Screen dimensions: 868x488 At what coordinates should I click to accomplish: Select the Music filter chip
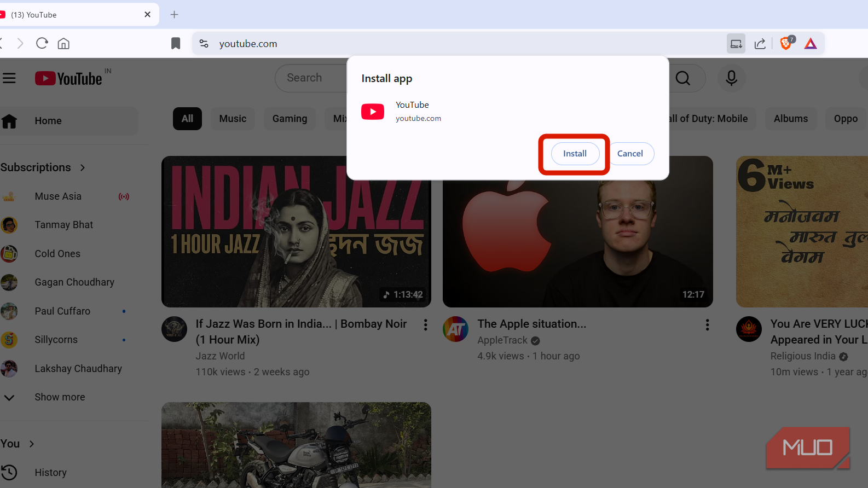point(233,119)
